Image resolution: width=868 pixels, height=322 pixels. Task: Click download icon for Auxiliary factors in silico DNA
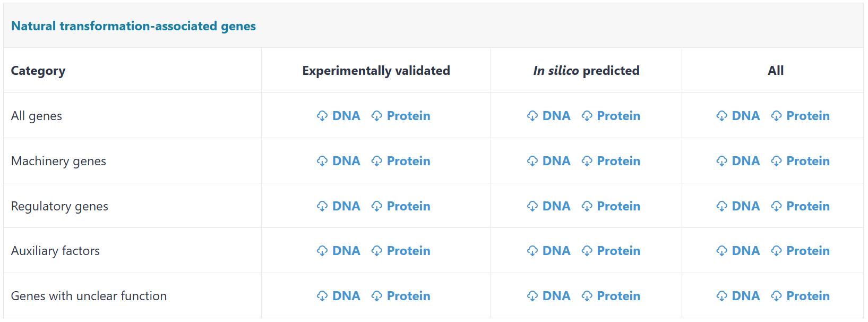click(532, 251)
